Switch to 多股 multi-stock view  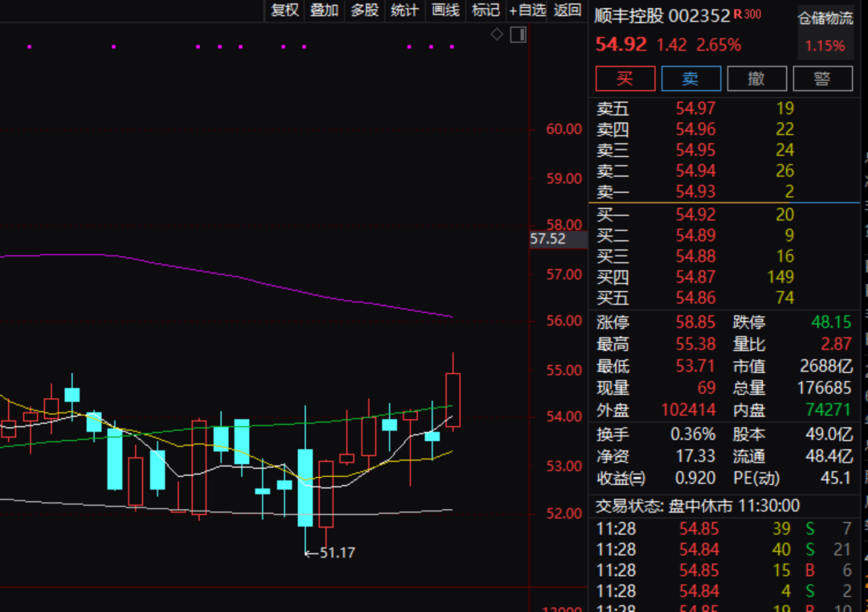point(363,11)
